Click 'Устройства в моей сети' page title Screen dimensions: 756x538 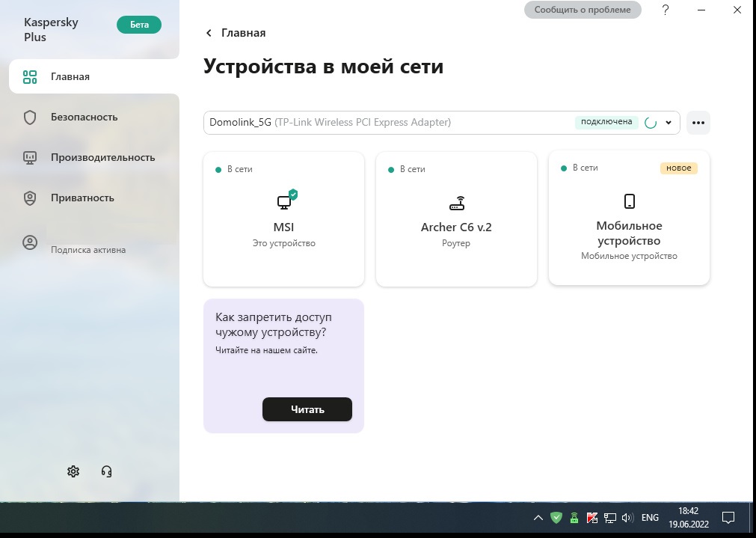[324, 66]
